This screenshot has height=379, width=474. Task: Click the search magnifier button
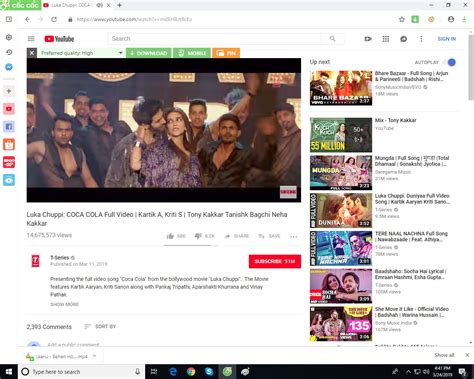pos(332,39)
